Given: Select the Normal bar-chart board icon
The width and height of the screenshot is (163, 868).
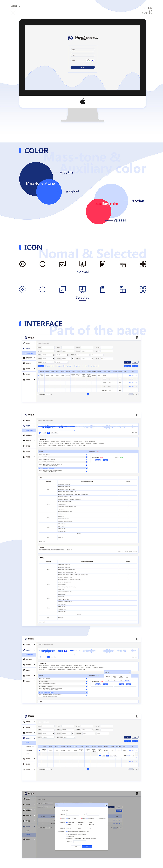Looking at the screenshot, I should (83, 264).
